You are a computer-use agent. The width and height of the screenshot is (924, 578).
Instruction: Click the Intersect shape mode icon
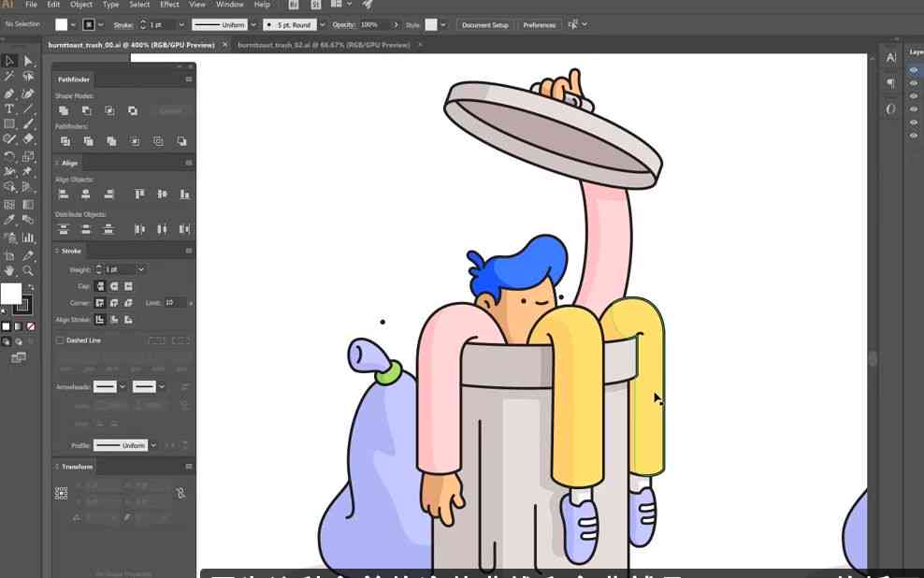[109, 110]
